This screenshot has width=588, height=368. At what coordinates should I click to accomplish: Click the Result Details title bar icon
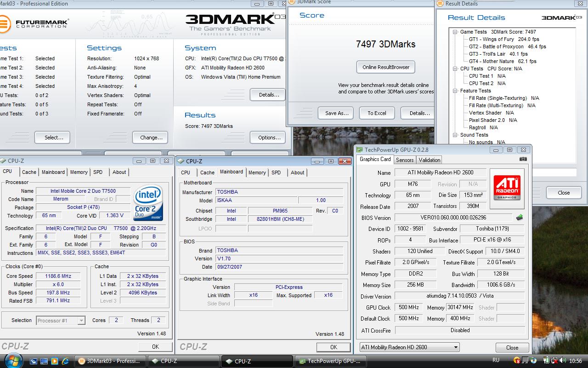tap(440, 4)
